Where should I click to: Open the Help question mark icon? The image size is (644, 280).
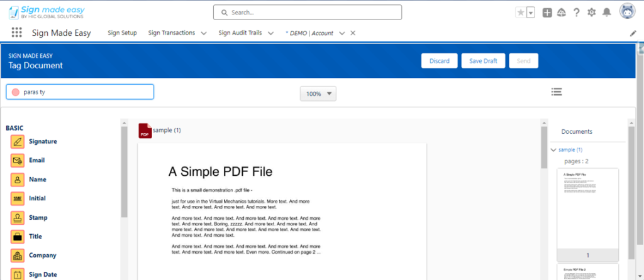coord(576,13)
